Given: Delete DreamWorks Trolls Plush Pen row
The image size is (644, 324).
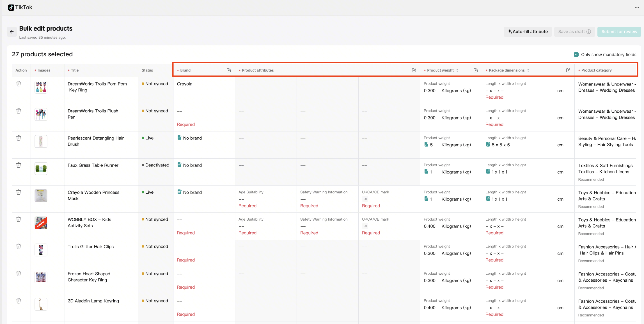Looking at the screenshot, I should point(19,111).
